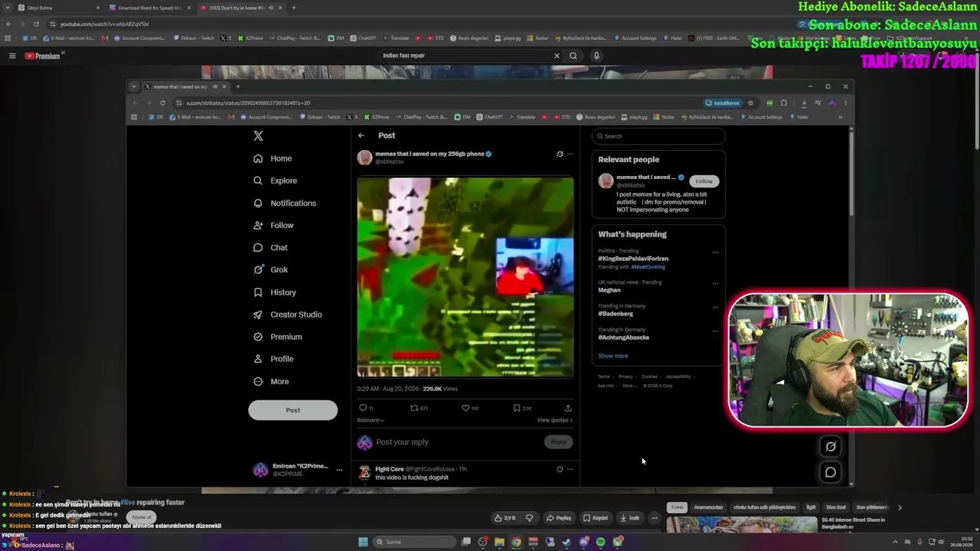Select the 'İlgili' filter chip
Screen dimensions: 980x551
811,507
